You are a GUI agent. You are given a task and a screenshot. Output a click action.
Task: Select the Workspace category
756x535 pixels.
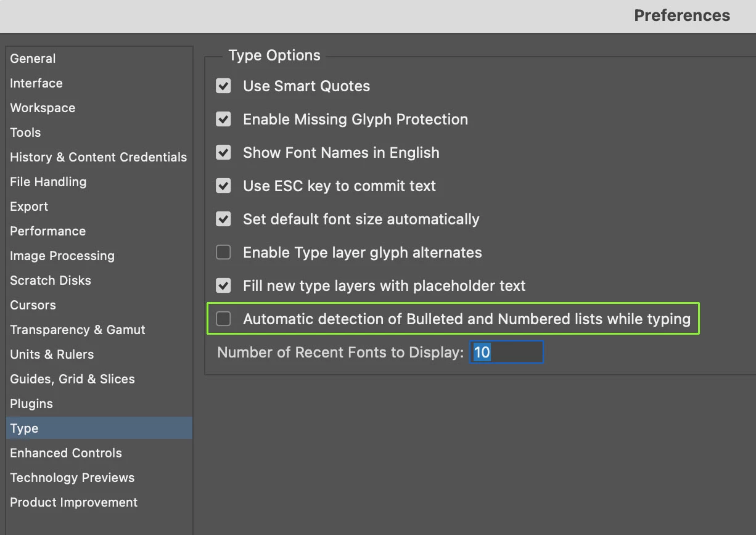(43, 108)
